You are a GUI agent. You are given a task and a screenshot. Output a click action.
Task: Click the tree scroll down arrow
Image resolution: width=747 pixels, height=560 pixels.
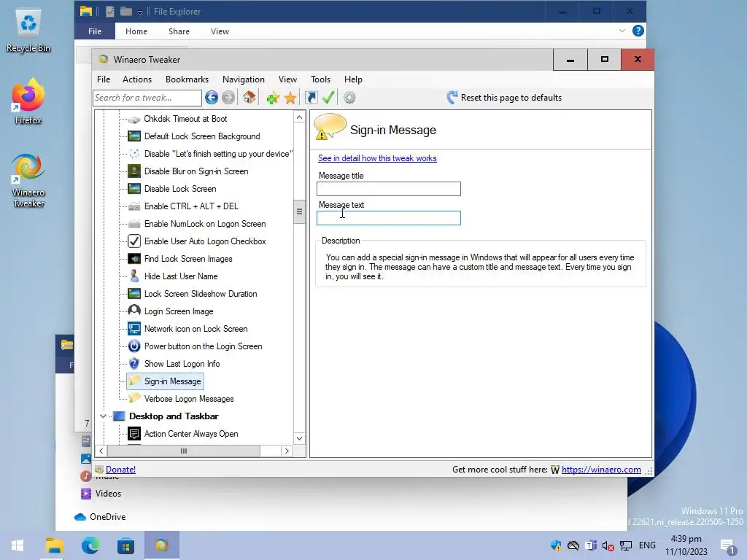[299, 438]
